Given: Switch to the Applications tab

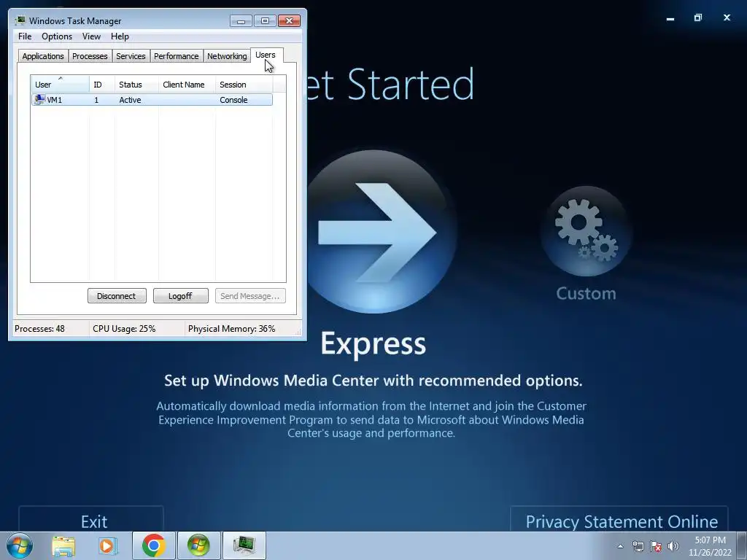Looking at the screenshot, I should [43, 56].
